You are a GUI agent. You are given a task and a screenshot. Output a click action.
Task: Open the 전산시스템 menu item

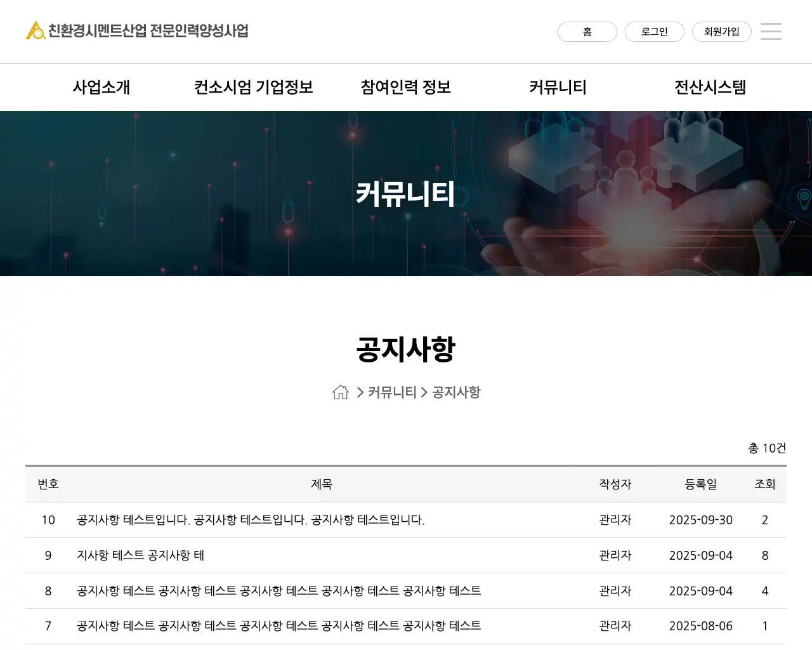(710, 87)
